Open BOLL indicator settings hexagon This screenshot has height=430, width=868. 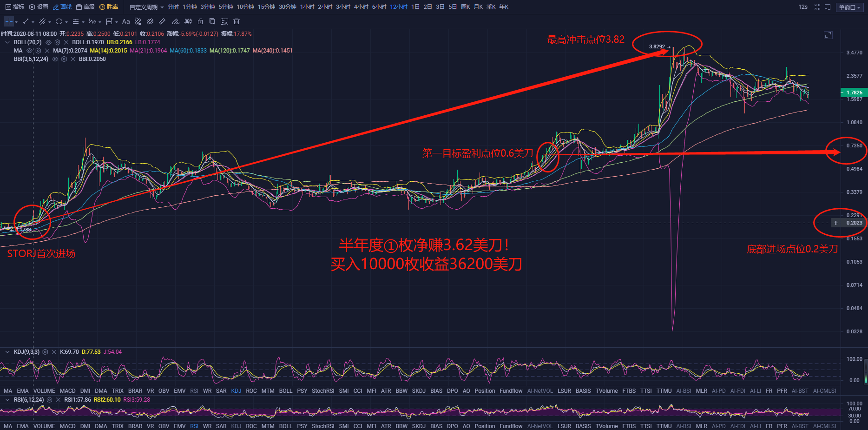[x=57, y=42]
